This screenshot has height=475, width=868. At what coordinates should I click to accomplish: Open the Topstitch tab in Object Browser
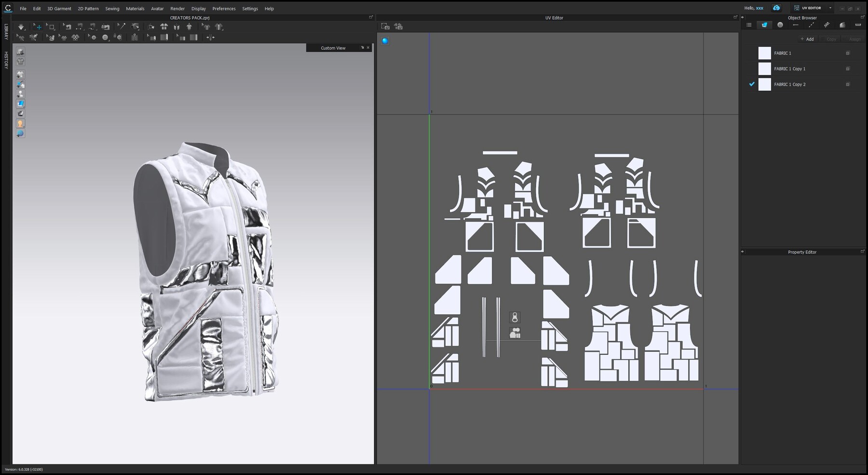click(811, 25)
